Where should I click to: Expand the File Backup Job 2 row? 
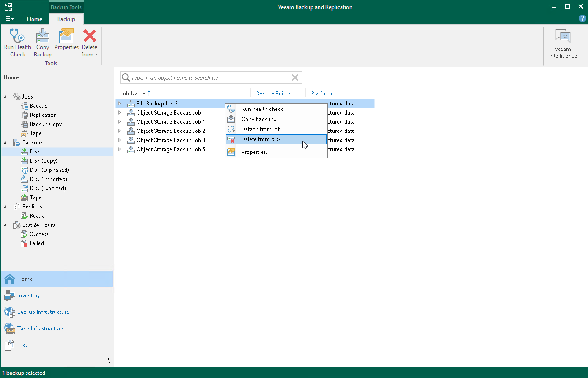pos(120,103)
